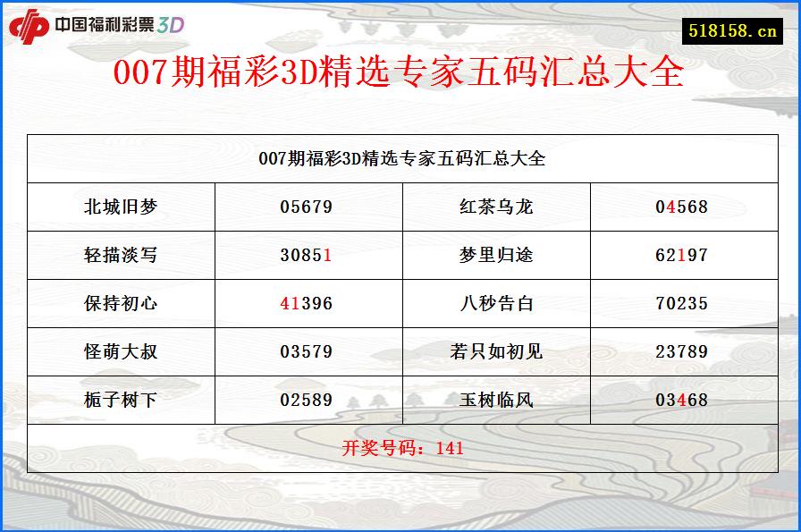This screenshot has height=532, width=801.
Task: Select the number 02589
Action: coord(307,401)
